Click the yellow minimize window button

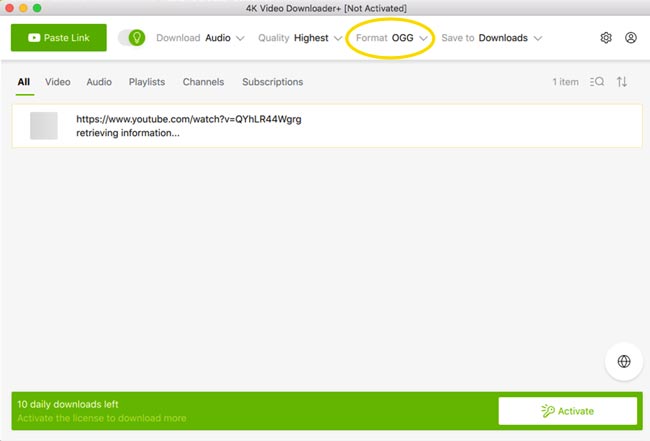tap(24, 8)
